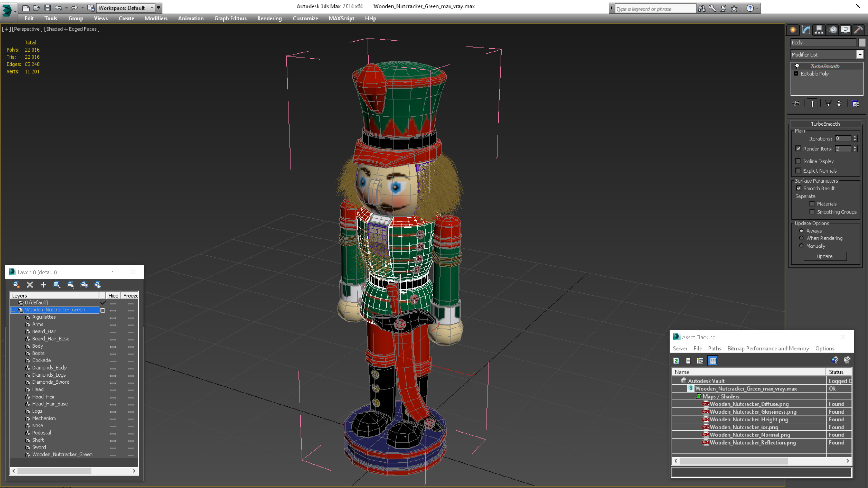Viewport: 868px width, 488px height.
Task: Open the Modifiers menu
Action: tap(156, 18)
